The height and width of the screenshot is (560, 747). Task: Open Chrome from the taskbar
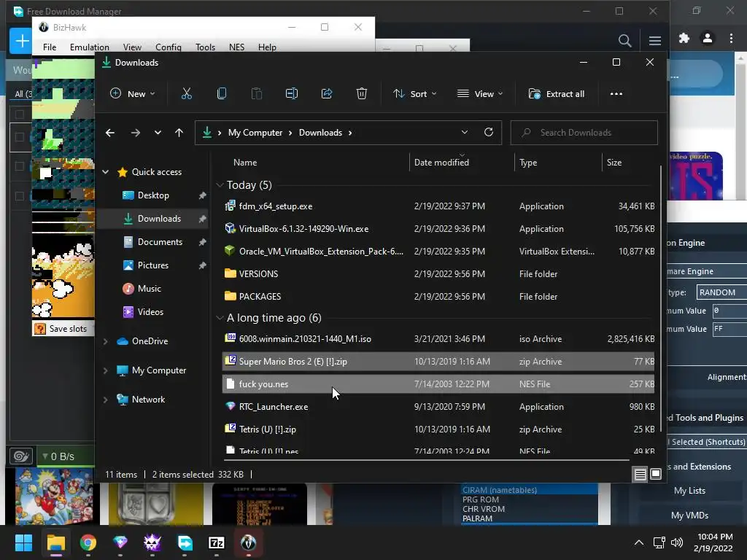click(88, 542)
